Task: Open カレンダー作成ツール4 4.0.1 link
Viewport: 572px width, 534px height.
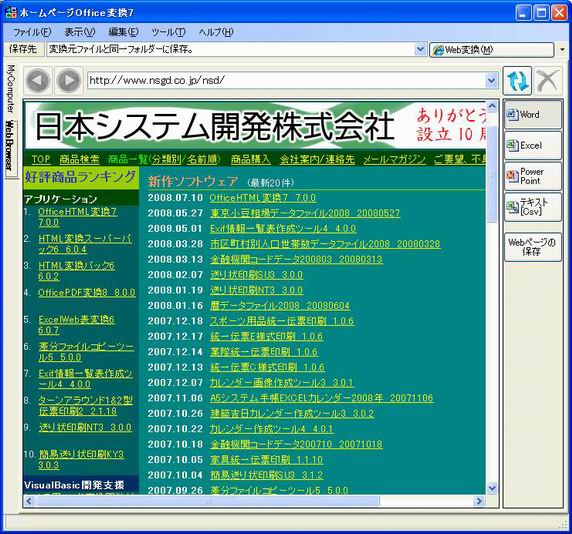Action: coord(271,429)
